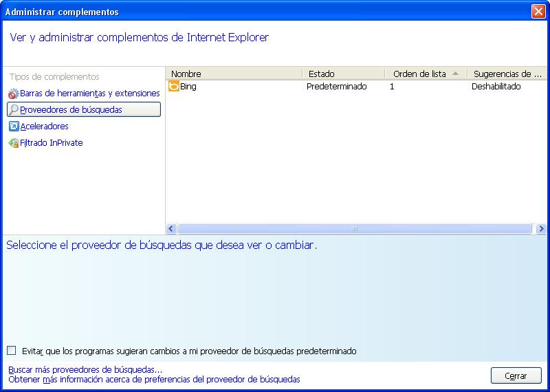The height and width of the screenshot is (392, 550).
Task: Click the magnifier icon for Proveedores de búsquedas
Action: tap(13, 110)
